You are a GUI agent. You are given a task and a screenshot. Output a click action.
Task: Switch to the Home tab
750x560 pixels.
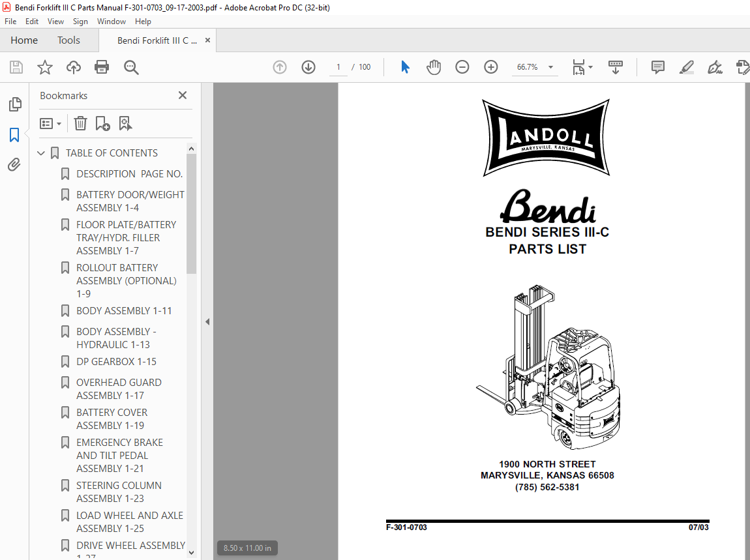click(24, 40)
